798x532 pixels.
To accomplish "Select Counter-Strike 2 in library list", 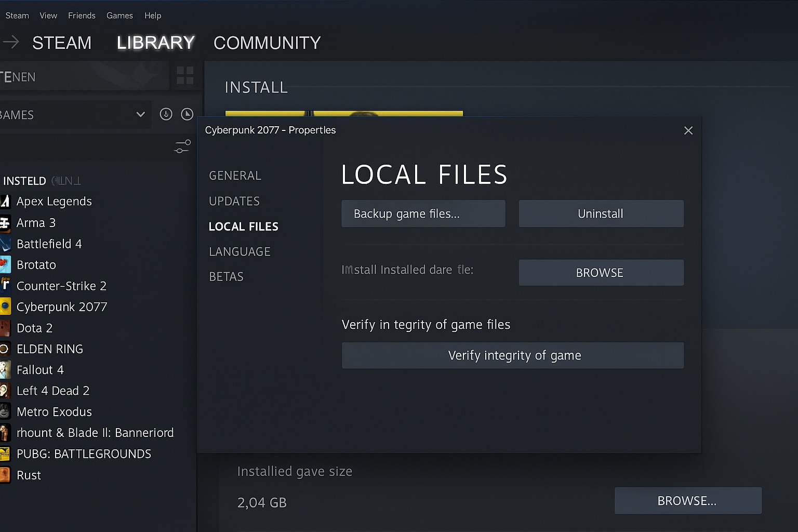I will pos(61,286).
